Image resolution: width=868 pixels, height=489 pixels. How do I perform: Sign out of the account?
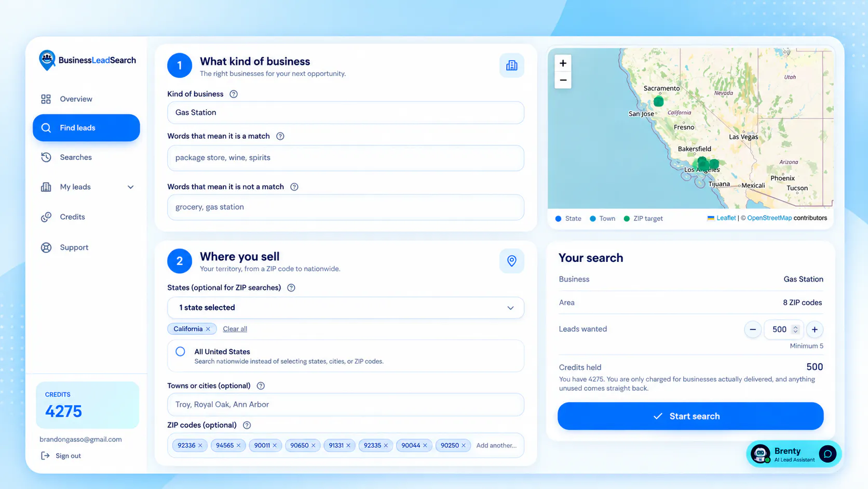61,456
